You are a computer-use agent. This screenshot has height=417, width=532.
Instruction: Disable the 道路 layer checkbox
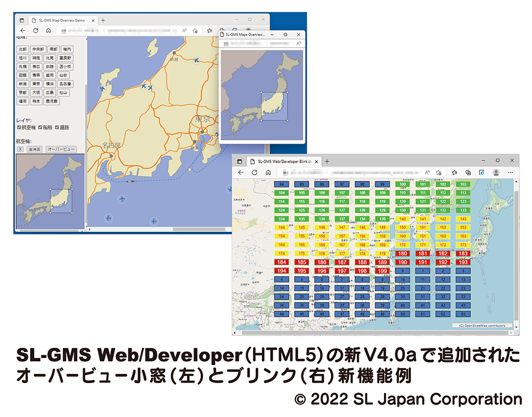57,127
